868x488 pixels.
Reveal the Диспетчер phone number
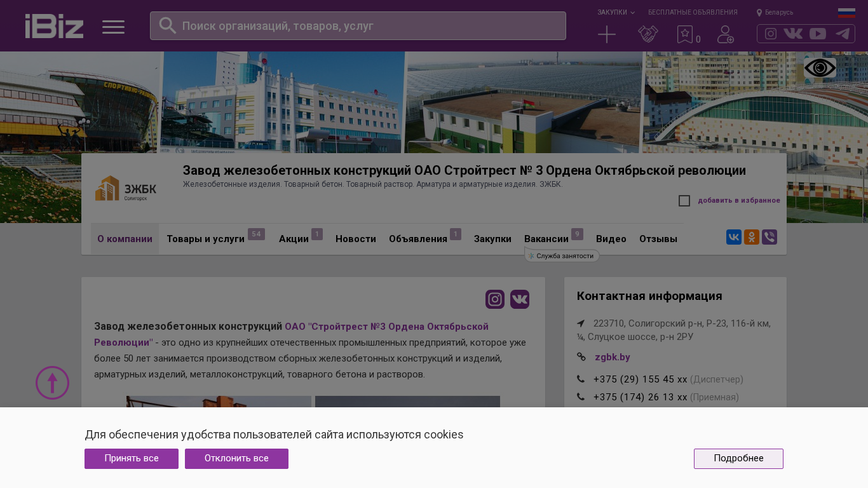pyautogui.click(x=641, y=379)
